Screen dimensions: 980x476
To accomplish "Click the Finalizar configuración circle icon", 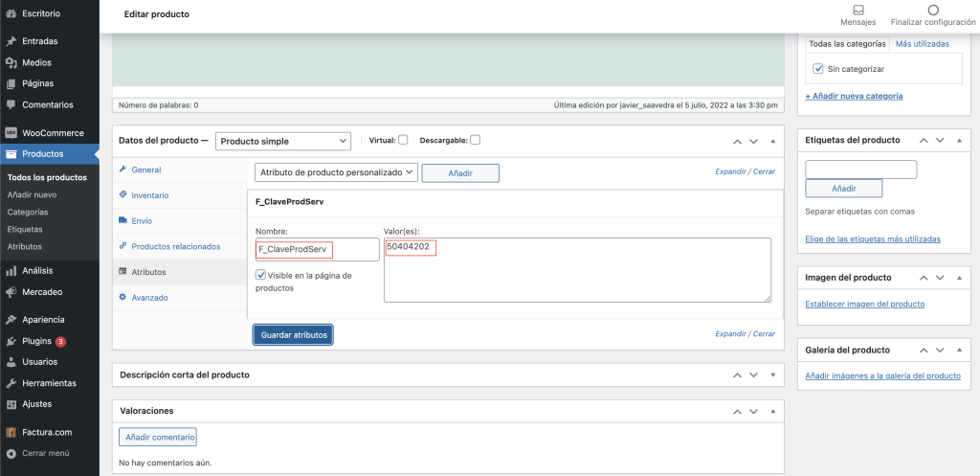I will 933,10.
